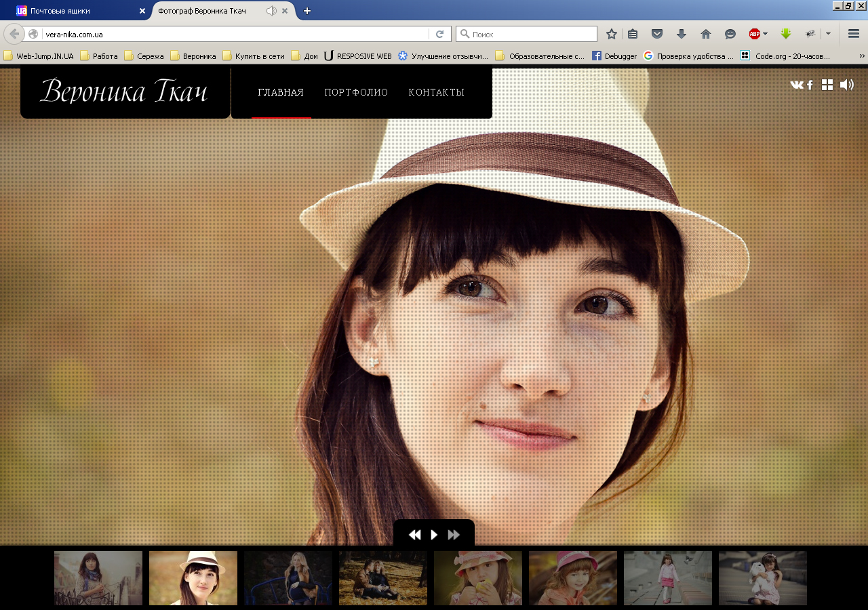Mute the tab audio speaker icon
This screenshot has width=868, height=610.
271,11
